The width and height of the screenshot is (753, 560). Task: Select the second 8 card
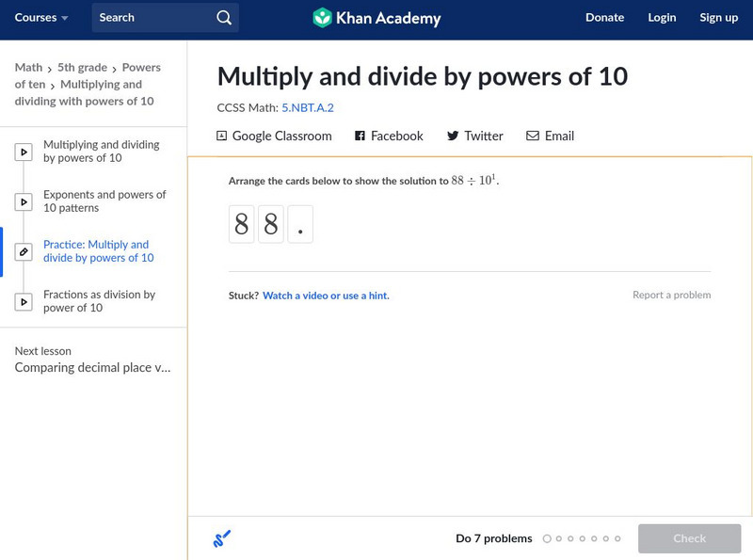click(x=271, y=224)
